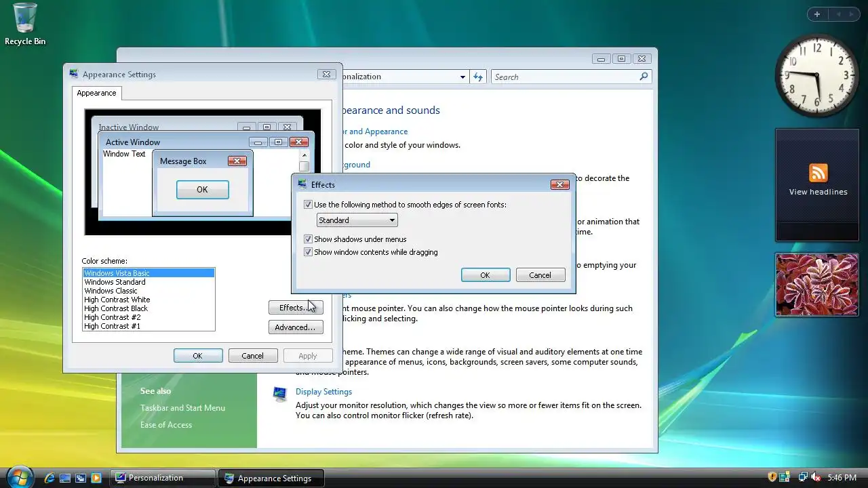The width and height of the screenshot is (868, 488).
Task: Click the muted volume tray icon
Action: pos(816,477)
